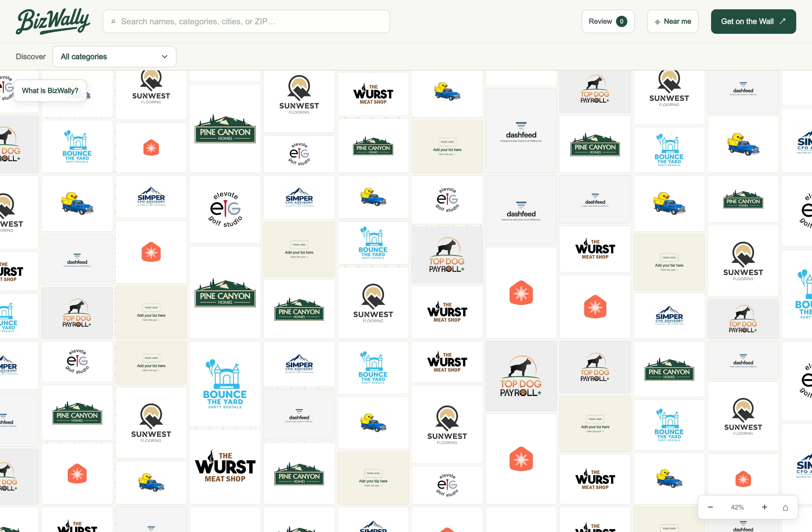Zoom out with the minus button
The image size is (812, 532).
coord(710,507)
